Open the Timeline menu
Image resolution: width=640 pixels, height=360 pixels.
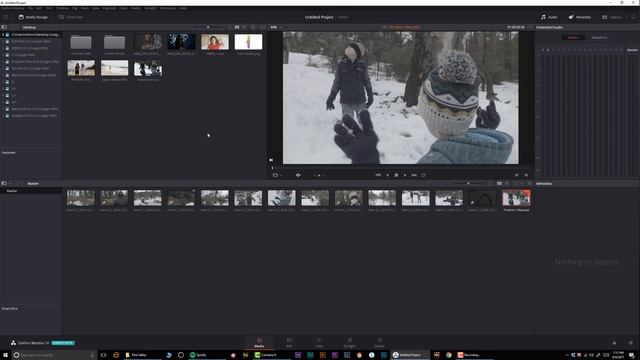tap(62, 8)
